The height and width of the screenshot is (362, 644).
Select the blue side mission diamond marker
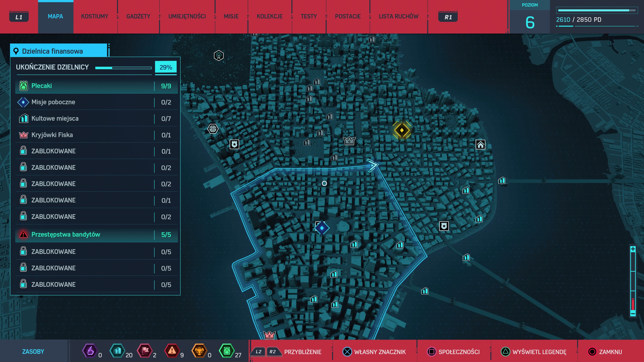click(322, 228)
